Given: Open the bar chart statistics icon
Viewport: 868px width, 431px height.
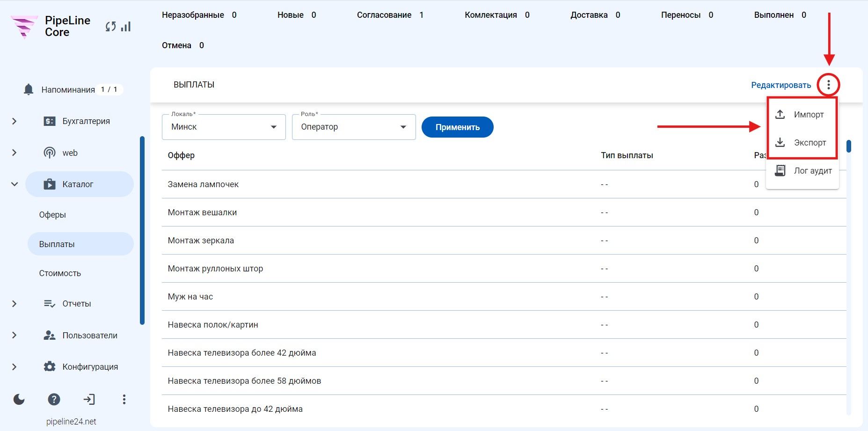Looking at the screenshot, I should [125, 27].
